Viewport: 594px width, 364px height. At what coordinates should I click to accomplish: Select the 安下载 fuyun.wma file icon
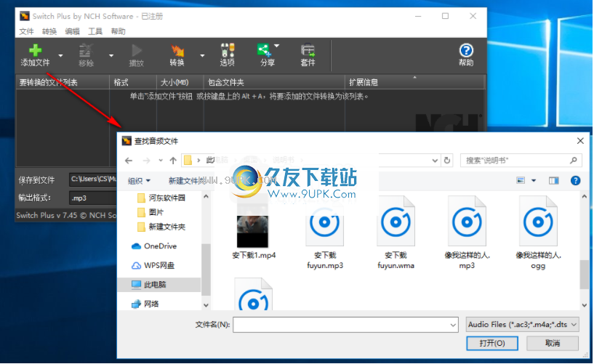pos(396,221)
